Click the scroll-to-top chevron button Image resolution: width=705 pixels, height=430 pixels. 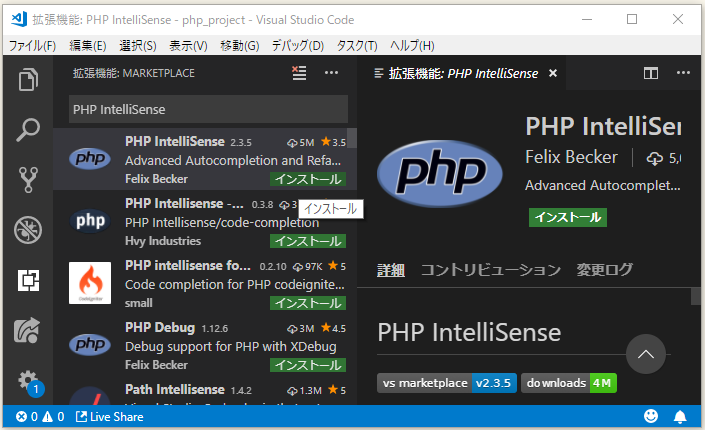pyautogui.click(x=646, y=354)
